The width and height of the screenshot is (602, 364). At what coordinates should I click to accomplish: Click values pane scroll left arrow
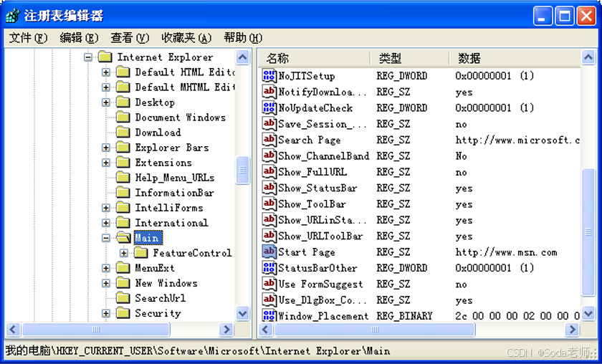[266, 329]
